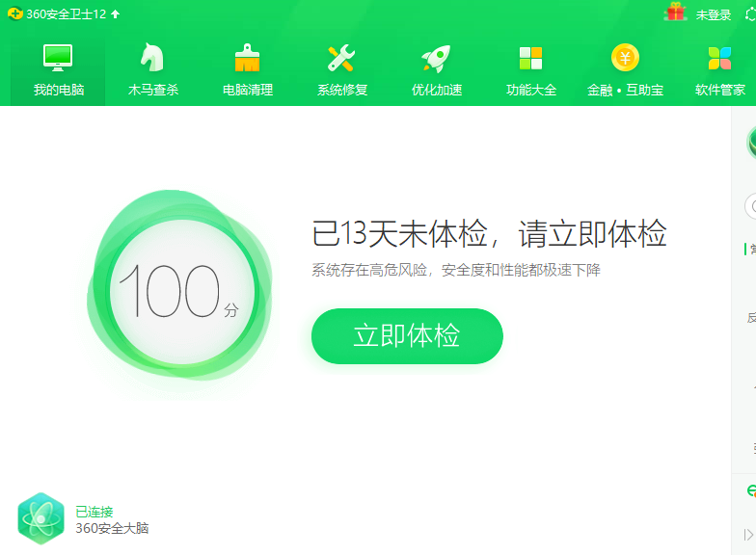
Task: Open the 木马查杀 Trojan scan horse icon
Action: 152,58
